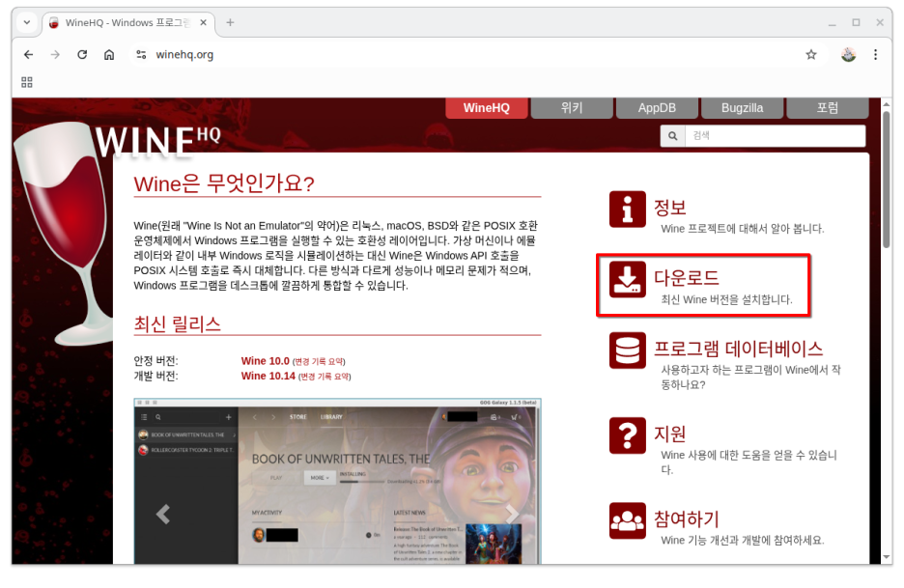Open changelog summary for Wine 10.14
Viewport: 904px width, 588px height.
(x=325, y=377)
